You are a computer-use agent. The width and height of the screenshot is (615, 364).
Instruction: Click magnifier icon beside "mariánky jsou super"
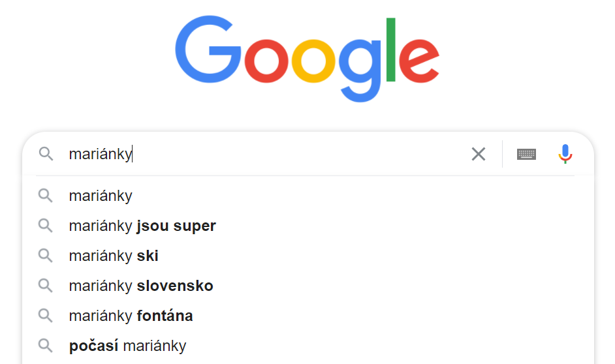tap(46, 226)
